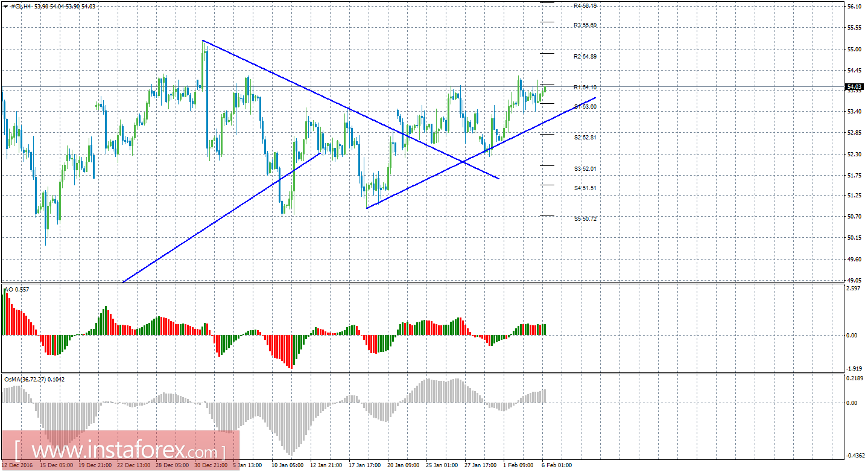Click the AO 0.557 indicator label
This screenshot has width=868, height=472.
(x=16, y=290)
